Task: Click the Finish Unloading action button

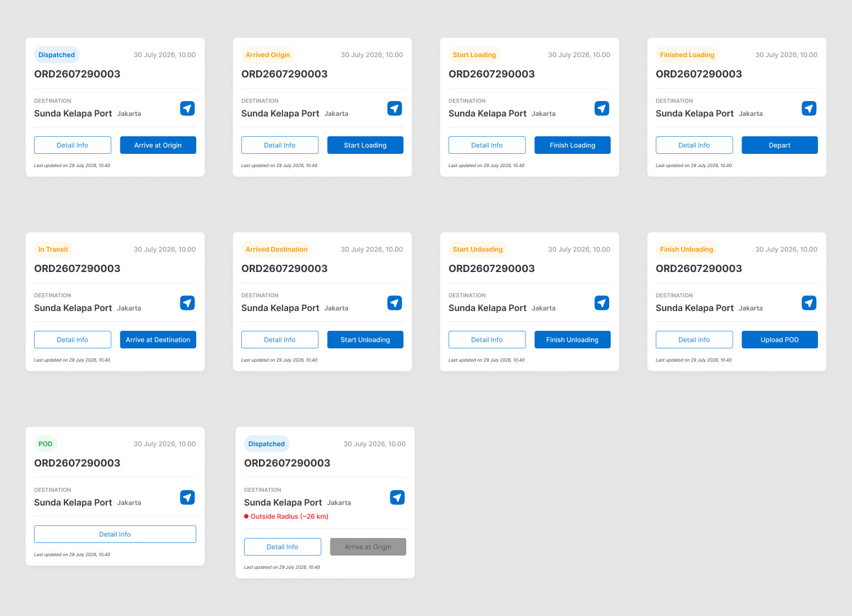Action: 572,340
